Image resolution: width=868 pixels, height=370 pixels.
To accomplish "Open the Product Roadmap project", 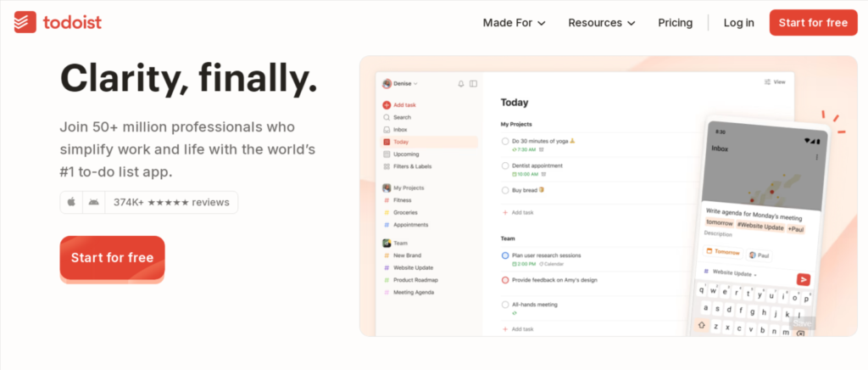I will (x=415, y=280).
